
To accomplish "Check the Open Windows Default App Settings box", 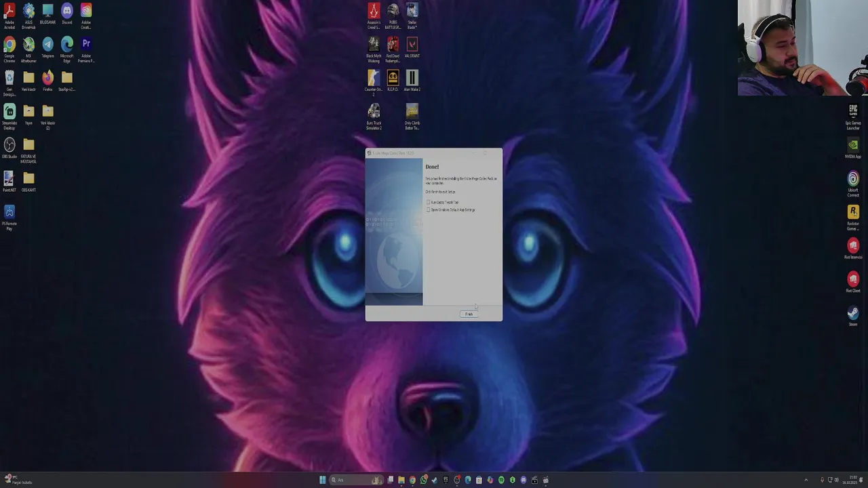I will pyautogui.click(x=429, y=209).
